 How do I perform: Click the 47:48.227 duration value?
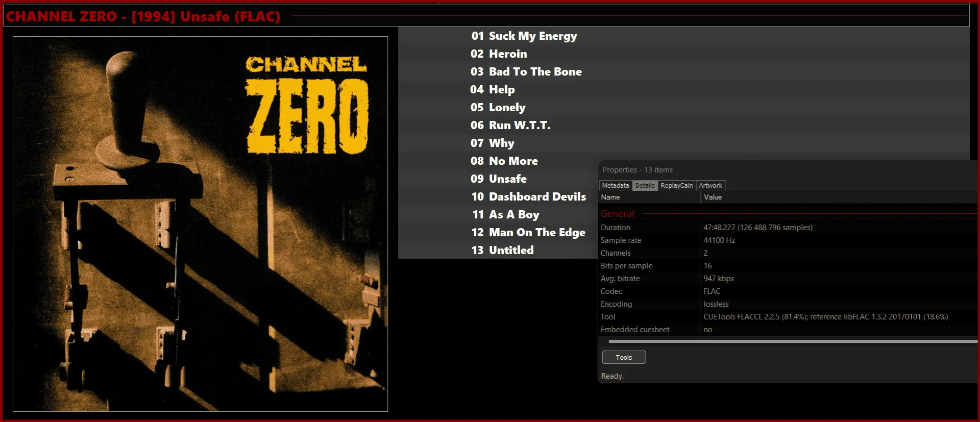tap(758, 228)
